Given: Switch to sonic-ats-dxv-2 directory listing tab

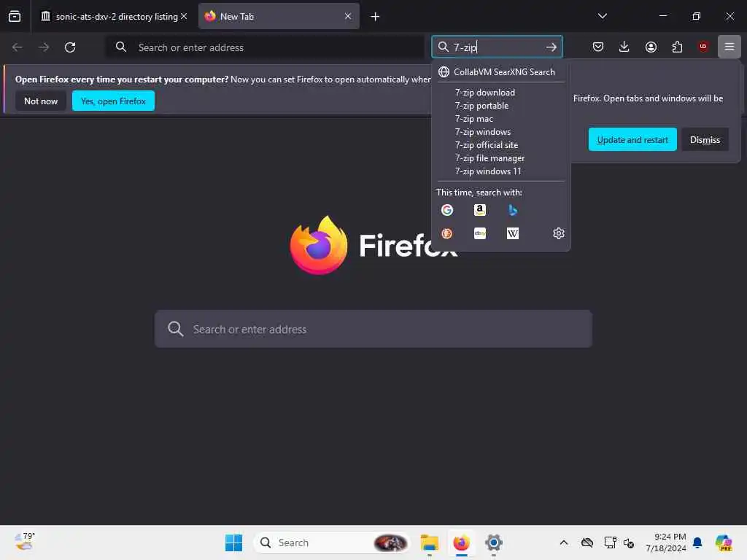Looking at the screenshot, I should 114,16.
